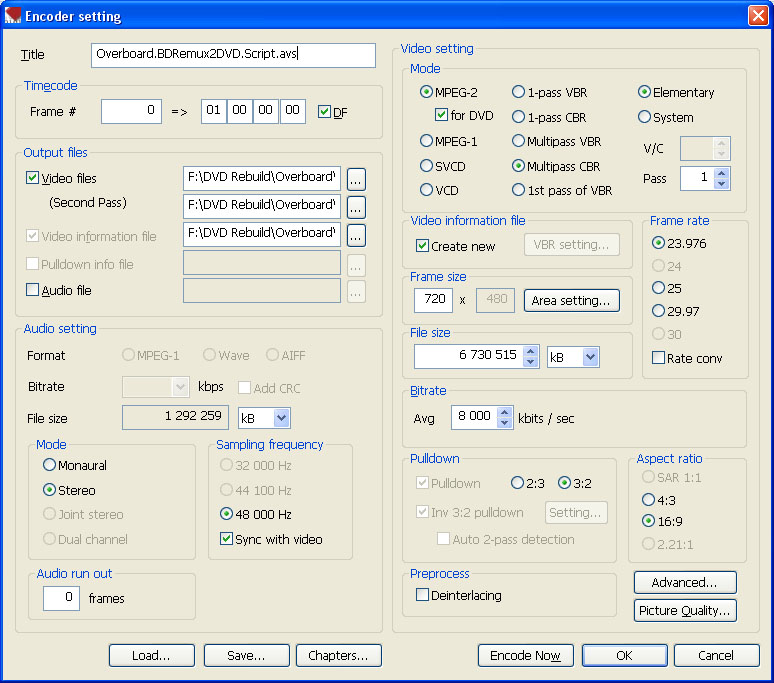Click the Avg bitrate value field

[x=474, y=417]
